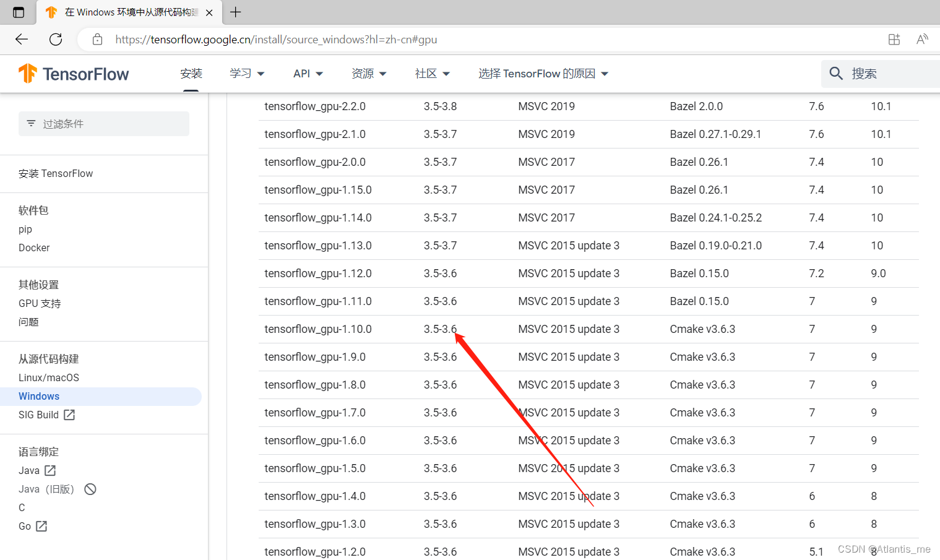Image resolution: width=940 pixels, height=560 pixels.
Task: Open the 问题 sidebar link
Action: pos(28,322)
